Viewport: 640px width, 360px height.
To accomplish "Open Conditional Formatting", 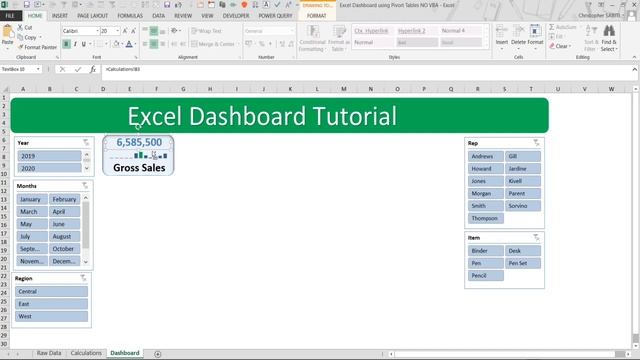I will coord(312,38).
